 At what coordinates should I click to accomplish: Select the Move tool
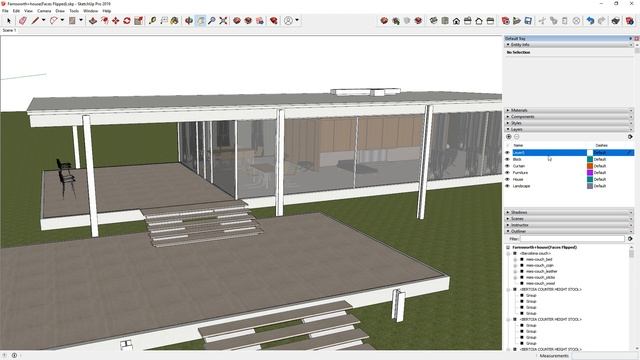point(116,20)
